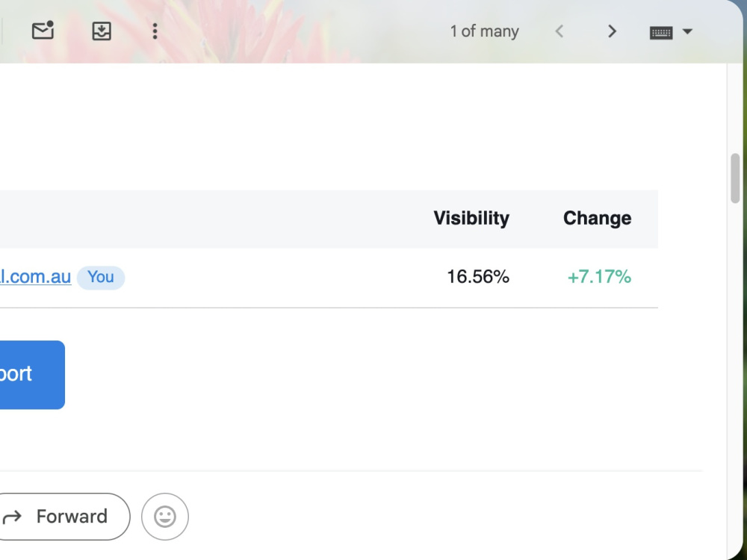Click the scrollbar track beneath the thumb

[x=735, y=381]
